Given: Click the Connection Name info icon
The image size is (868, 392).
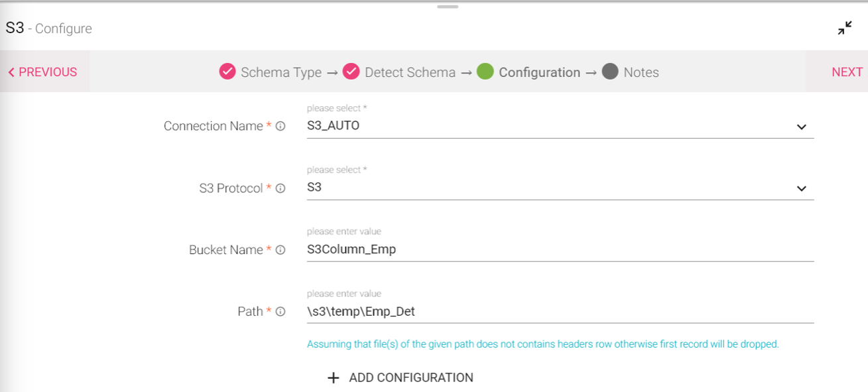Looking at the screenshot, I should 280,126.
